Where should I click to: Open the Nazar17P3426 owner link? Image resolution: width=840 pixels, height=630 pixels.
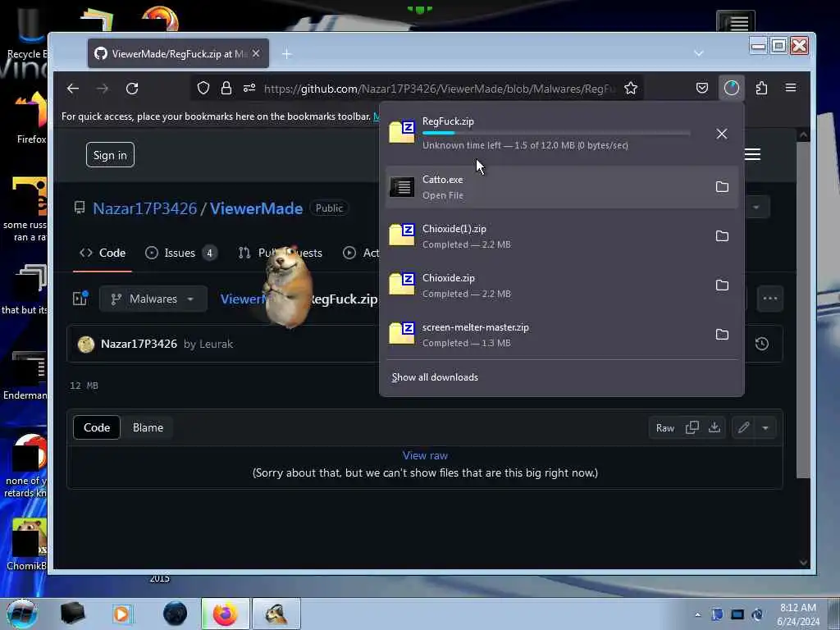[x=144, y=208]
